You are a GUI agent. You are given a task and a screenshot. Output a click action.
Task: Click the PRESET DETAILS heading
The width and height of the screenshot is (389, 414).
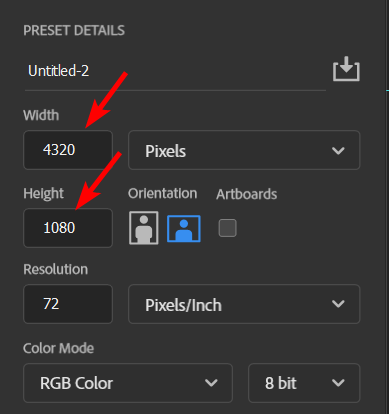[74, 31]
